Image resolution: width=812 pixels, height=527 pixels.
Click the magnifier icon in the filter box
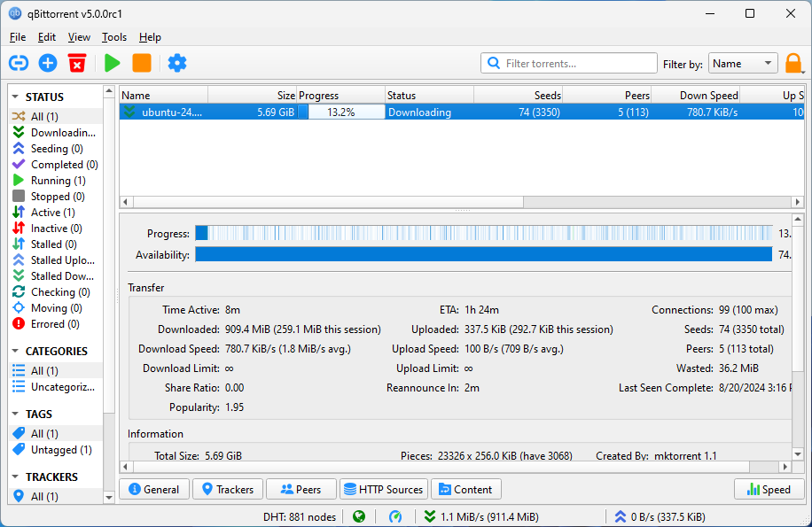point(494,63)
